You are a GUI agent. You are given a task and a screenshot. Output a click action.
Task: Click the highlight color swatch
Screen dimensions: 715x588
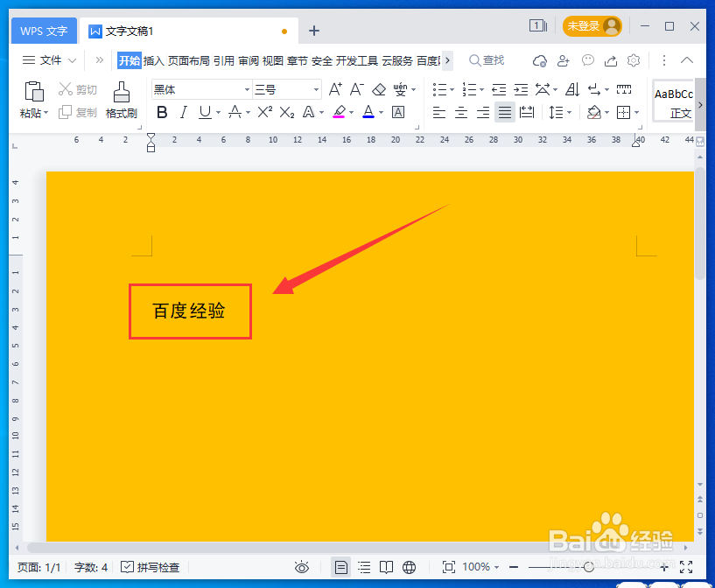click(339, 112)
